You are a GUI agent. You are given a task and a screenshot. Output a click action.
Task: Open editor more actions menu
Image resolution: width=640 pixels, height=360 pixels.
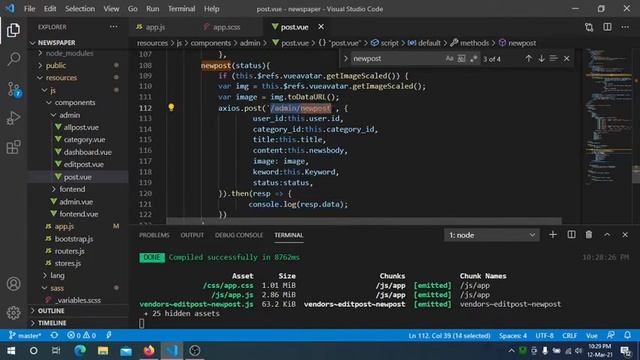(x=625, y=27)
